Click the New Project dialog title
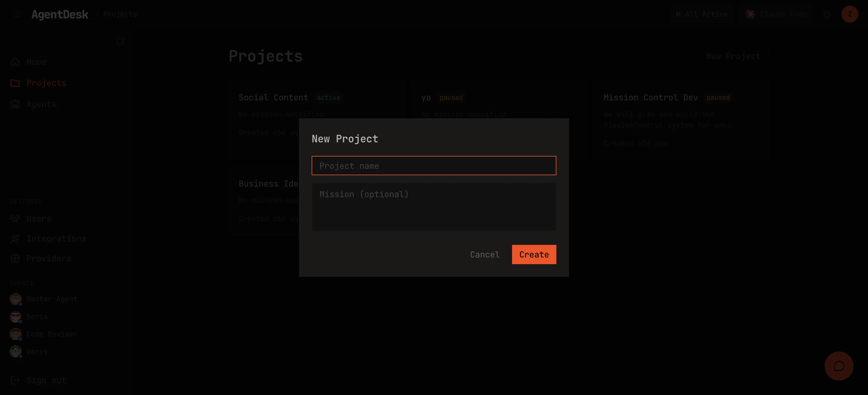Viewport: 868px width, 395px height. click(345, 138)
